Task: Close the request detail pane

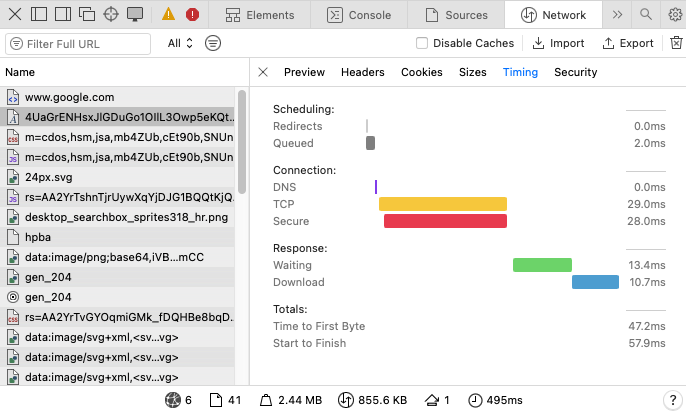Action: [263, 72]
